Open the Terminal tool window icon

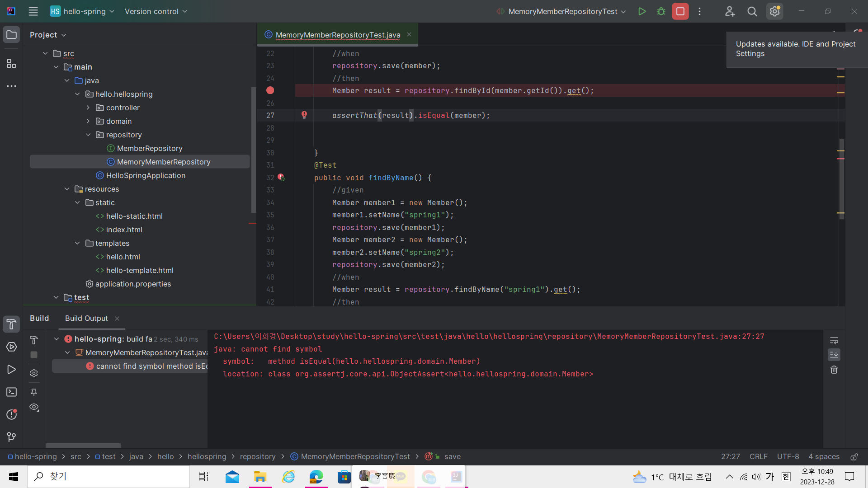pos(11,392)
